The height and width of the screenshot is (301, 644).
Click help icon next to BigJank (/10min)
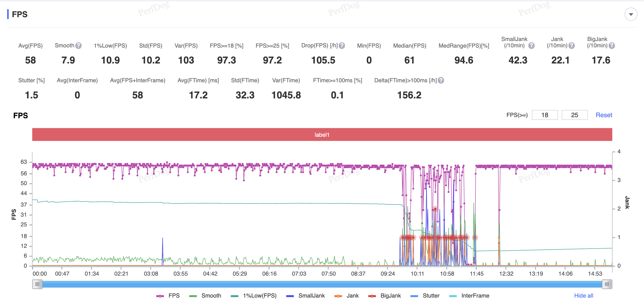coord(612,46)
